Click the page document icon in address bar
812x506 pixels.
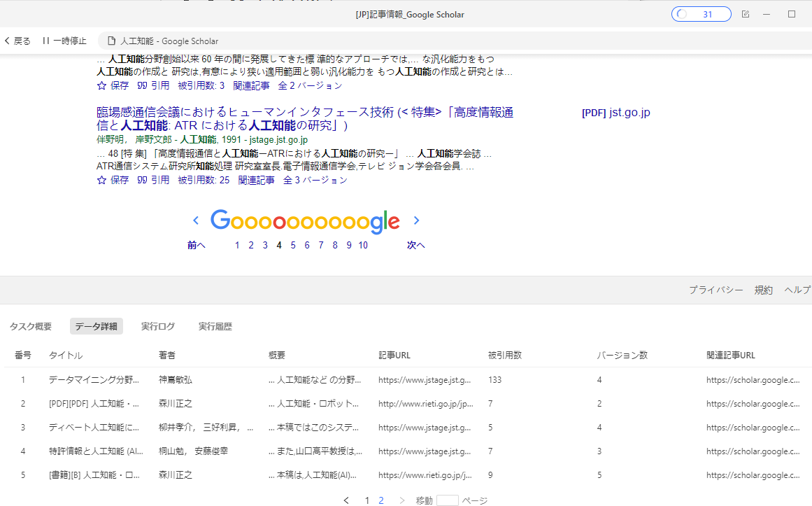tap(111, 41)
